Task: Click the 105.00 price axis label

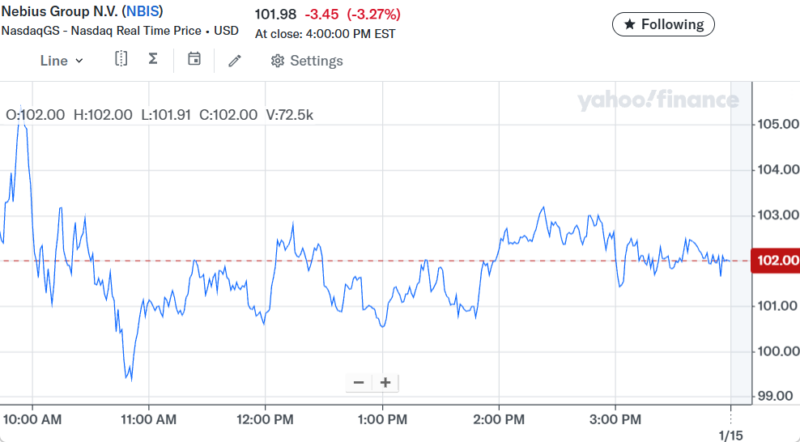Action: [777, 124]
